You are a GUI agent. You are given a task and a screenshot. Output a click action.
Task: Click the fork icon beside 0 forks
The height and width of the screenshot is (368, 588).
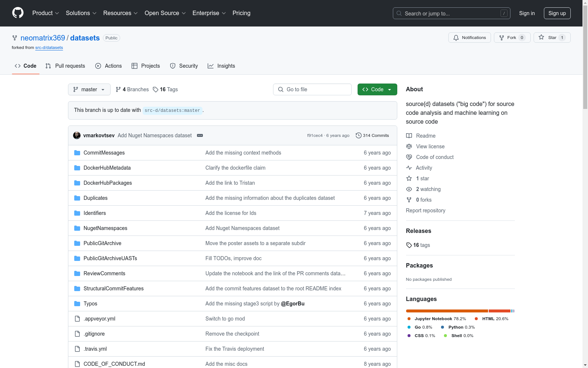(409, 200)
